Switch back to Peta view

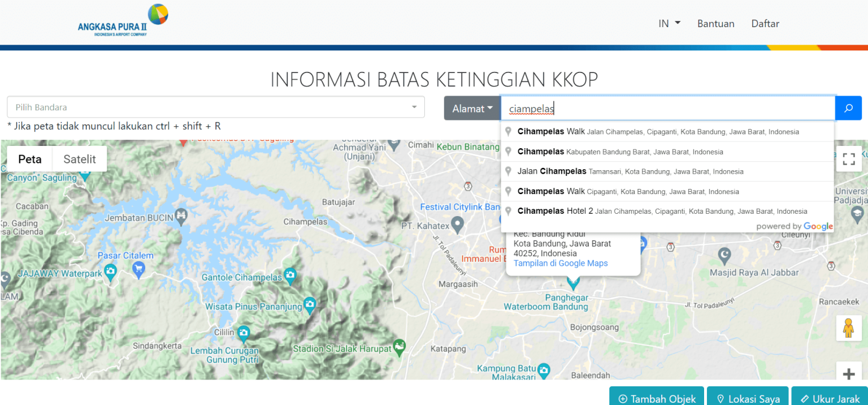click(29, 159)
